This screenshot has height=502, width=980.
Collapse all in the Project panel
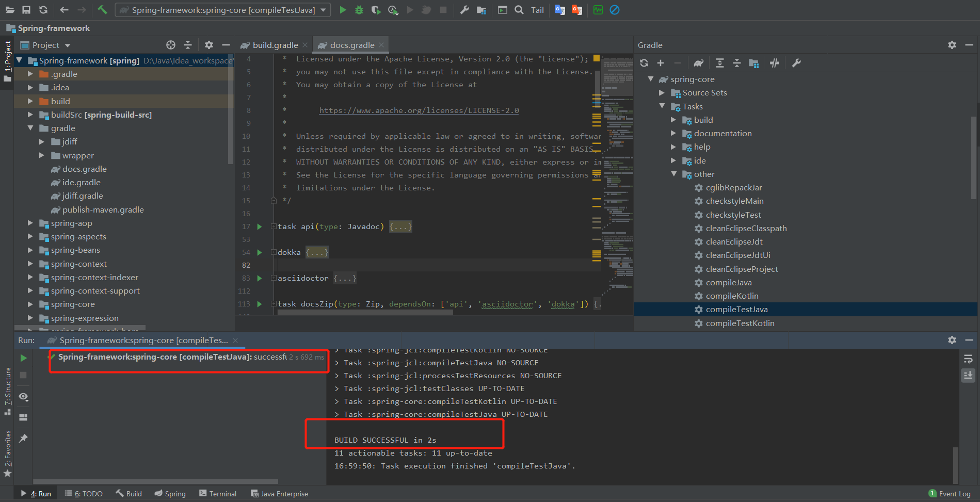coord(188,45)
